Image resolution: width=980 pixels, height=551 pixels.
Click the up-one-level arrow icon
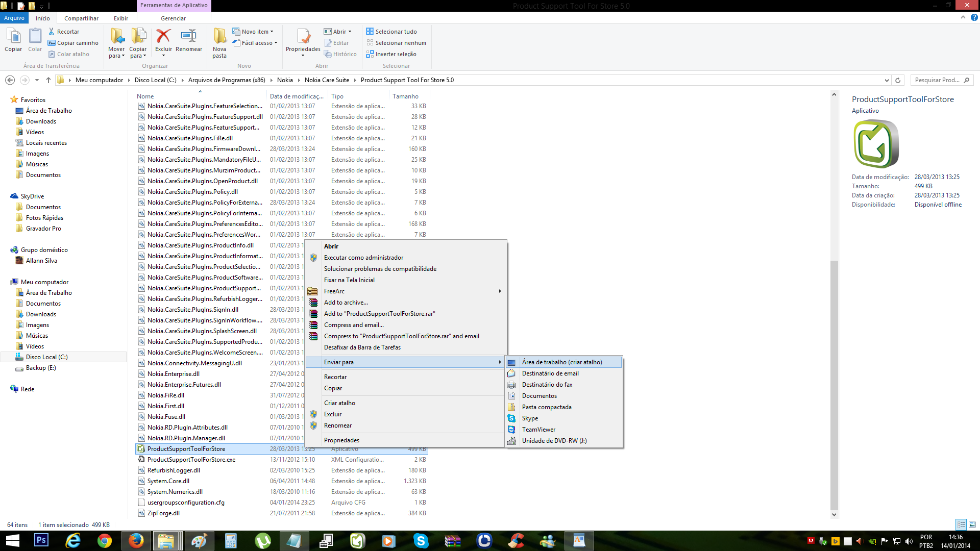pos(48,80)
